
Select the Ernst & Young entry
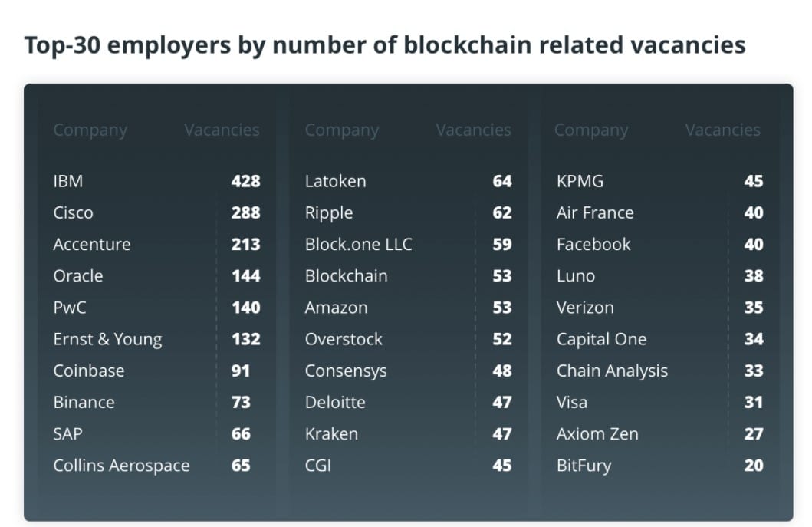[x=107, y=339]
